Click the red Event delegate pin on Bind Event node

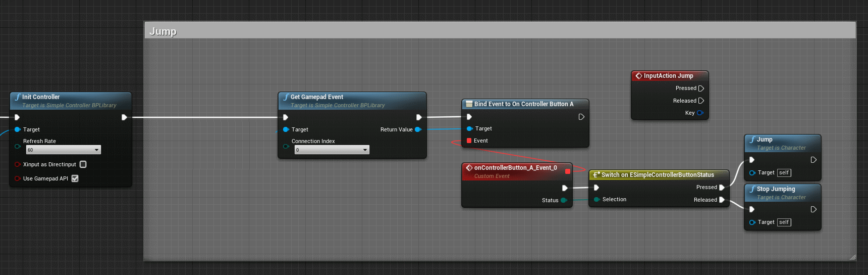coord(469,141)
